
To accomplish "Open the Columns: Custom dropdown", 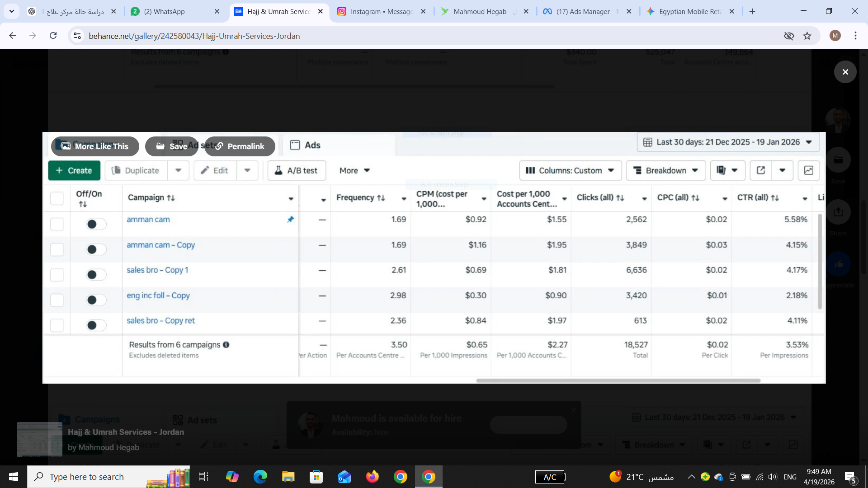I will coord(570,170).
